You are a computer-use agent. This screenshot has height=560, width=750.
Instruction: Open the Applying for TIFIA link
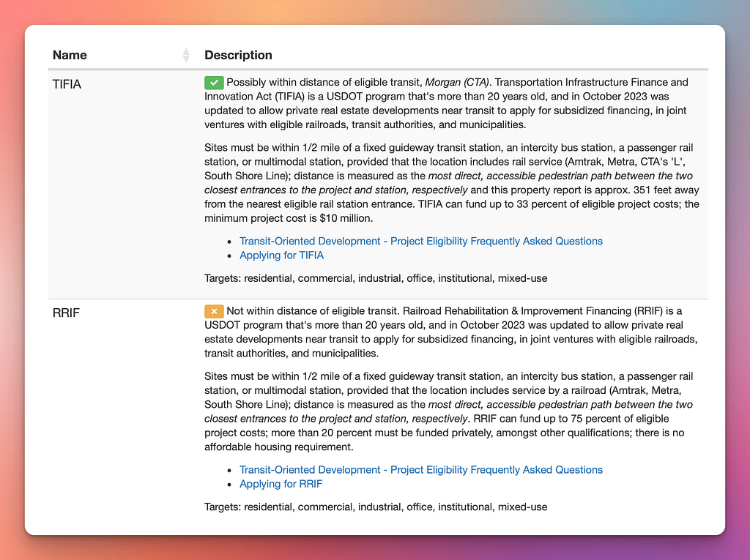pos(281,255)
